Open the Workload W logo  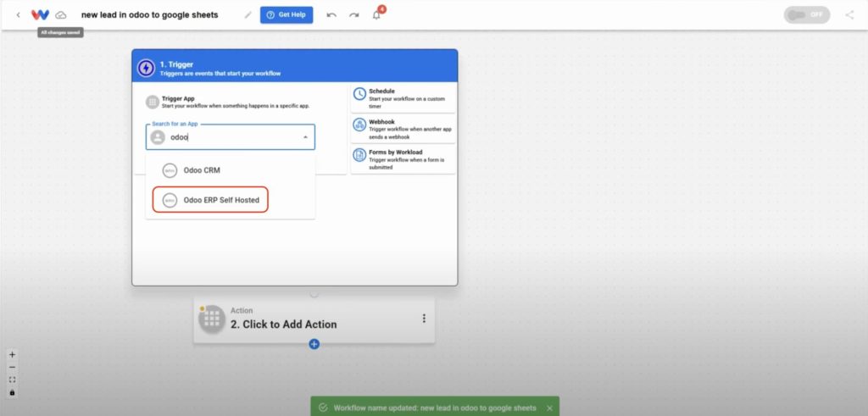pyautogui.click(x=40, y=15)
